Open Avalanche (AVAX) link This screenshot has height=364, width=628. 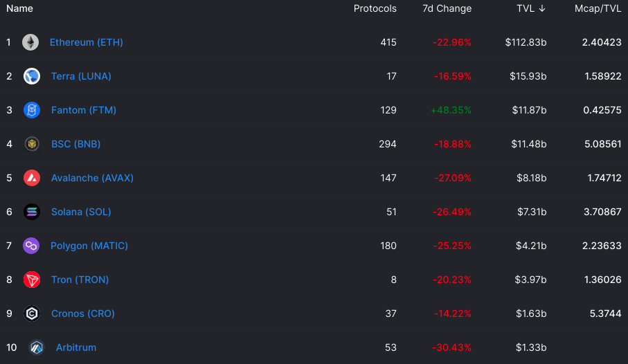[x=92, y=178]
